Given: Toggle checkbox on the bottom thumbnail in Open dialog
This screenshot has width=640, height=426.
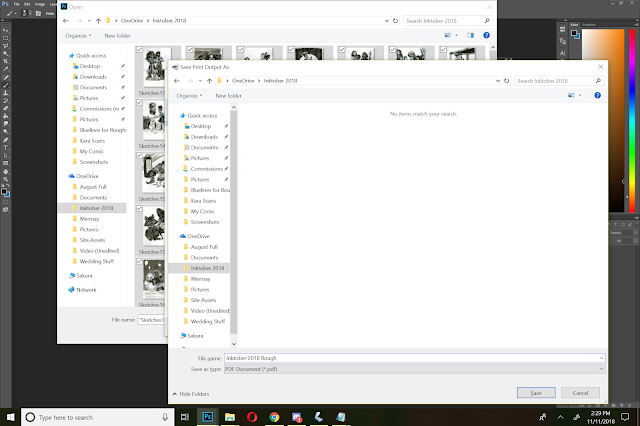Looking at the screenshot, I should [x=139, y=261].
